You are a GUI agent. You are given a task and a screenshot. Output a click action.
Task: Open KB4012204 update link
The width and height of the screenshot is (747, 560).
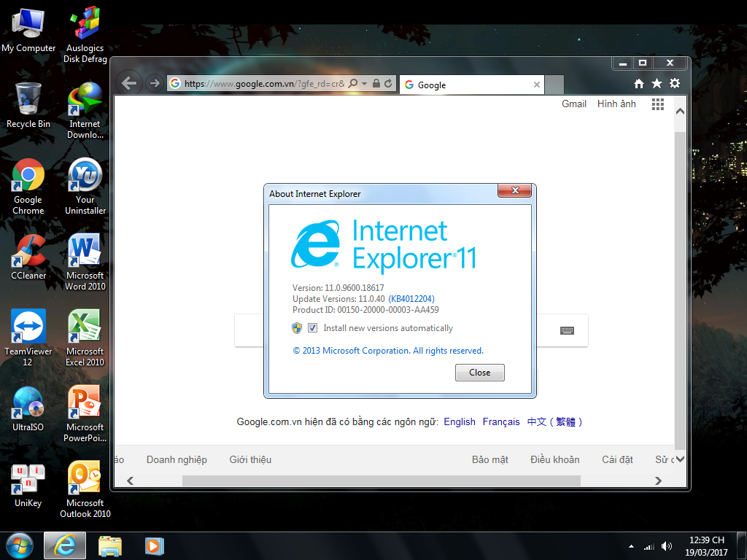coord(411,299)
